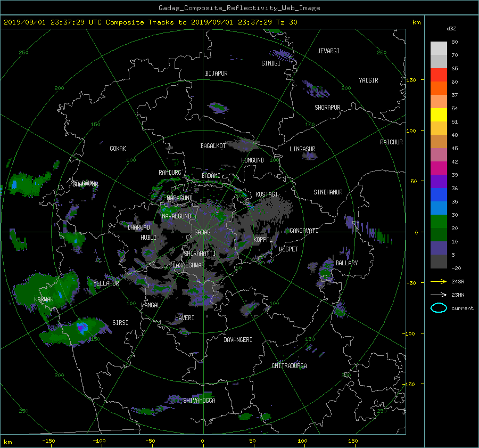Click the LINGASUR city label
Viewport: 479px width, 448px height.
[x=302, y=149]
